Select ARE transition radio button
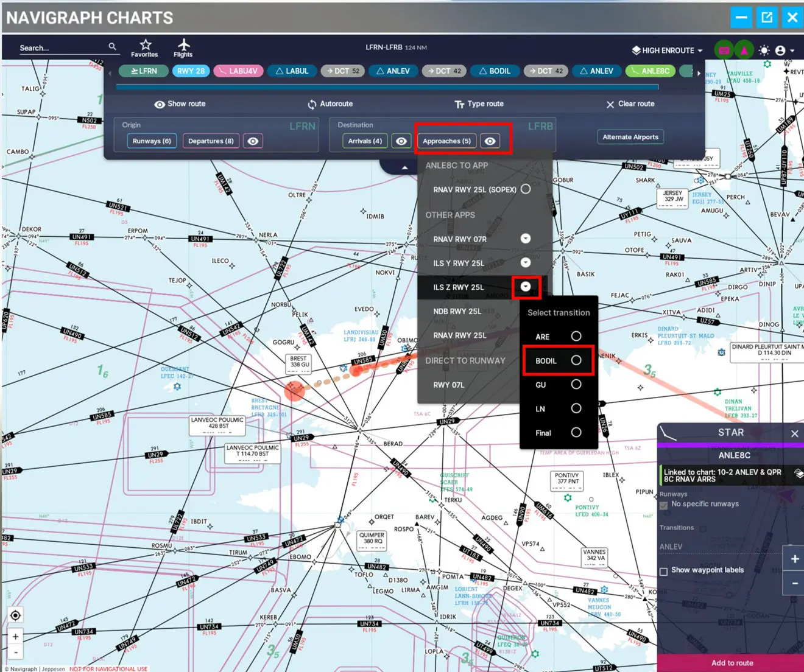The height and width of the screenshot is (672, 804). tap(576, 336)
